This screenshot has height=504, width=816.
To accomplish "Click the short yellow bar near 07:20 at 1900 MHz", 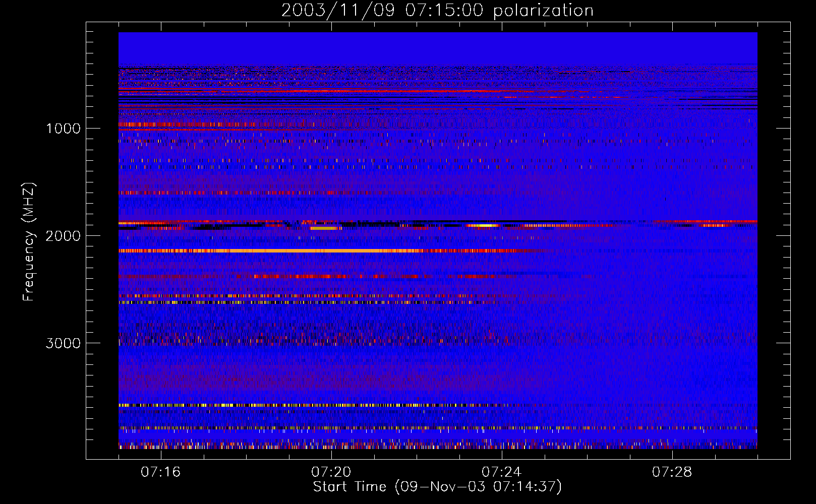I will pos(324,228).
